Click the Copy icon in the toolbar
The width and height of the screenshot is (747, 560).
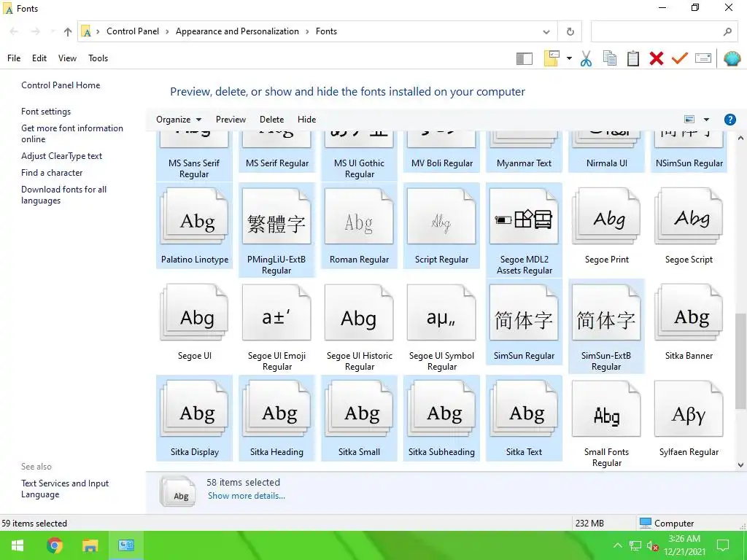(609, 58)
